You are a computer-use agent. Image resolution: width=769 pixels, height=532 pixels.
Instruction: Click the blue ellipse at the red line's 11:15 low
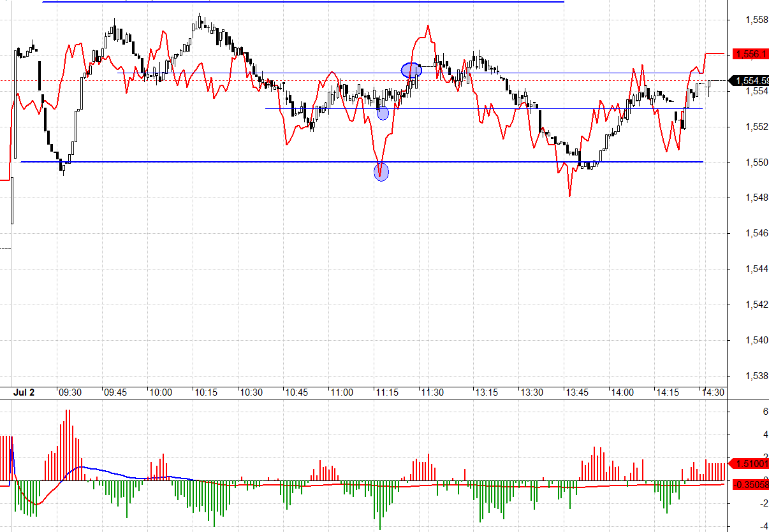coord(381,172)
